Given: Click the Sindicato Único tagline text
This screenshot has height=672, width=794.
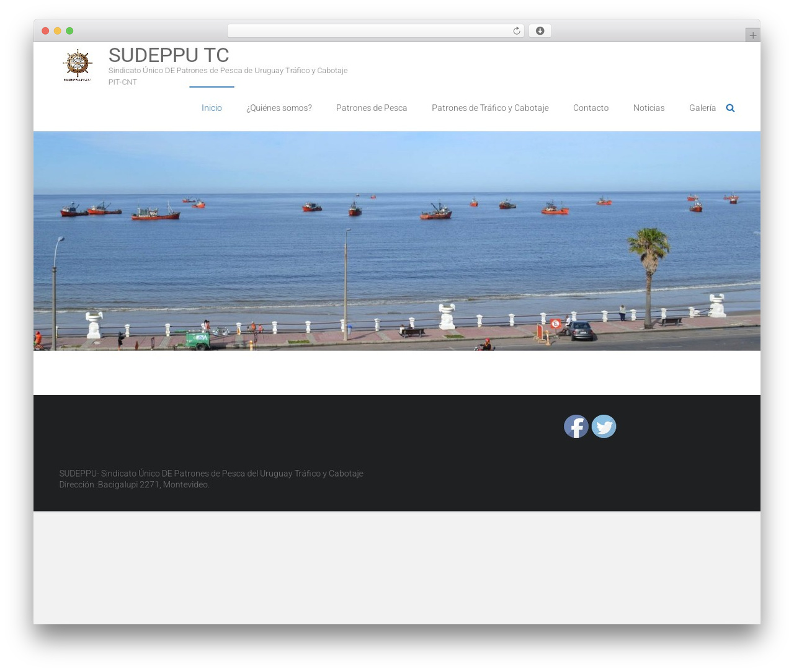Looking at the screenshot, I should (x=228, y=76).
